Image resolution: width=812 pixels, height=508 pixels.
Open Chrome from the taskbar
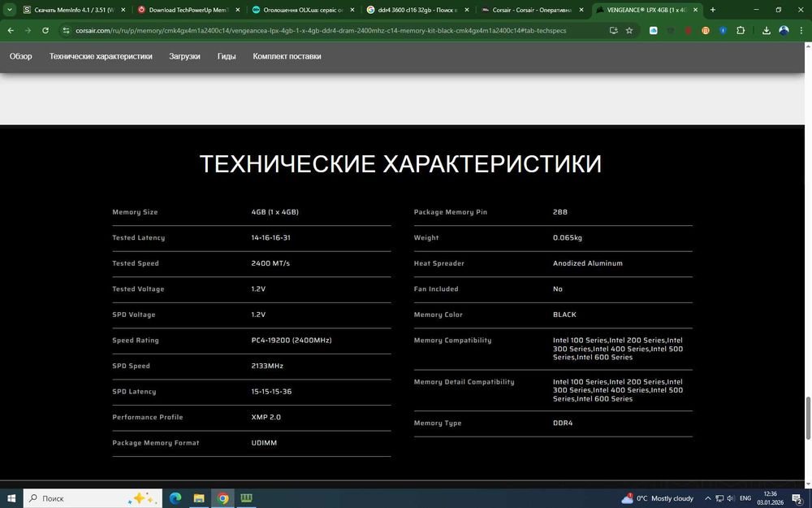coord(222,498)
